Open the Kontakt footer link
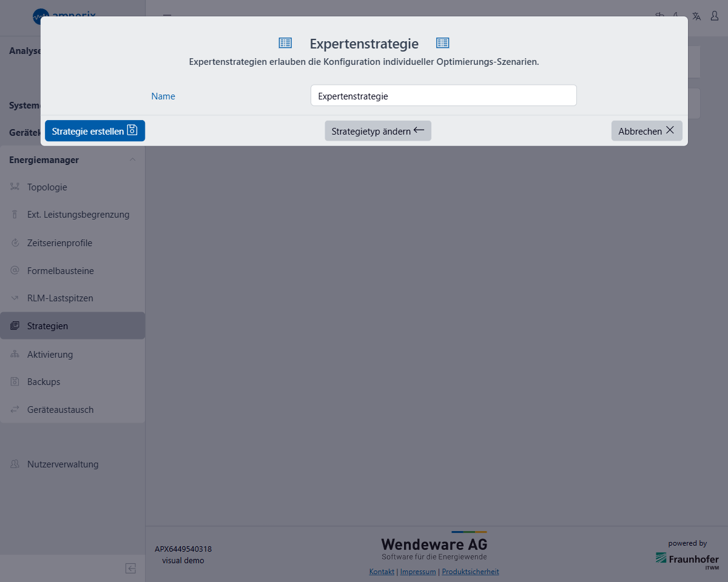Image resolution: width=728 pixels, height=582 pixels. tap(382, 572)
